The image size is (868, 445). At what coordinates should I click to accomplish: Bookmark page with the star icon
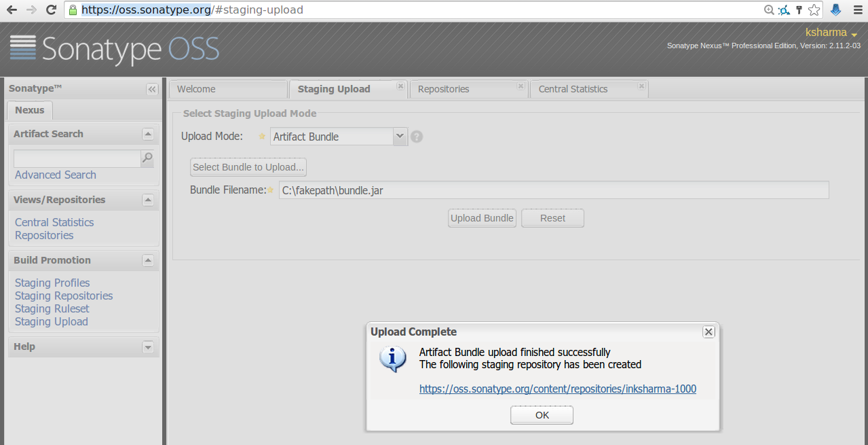814,10
